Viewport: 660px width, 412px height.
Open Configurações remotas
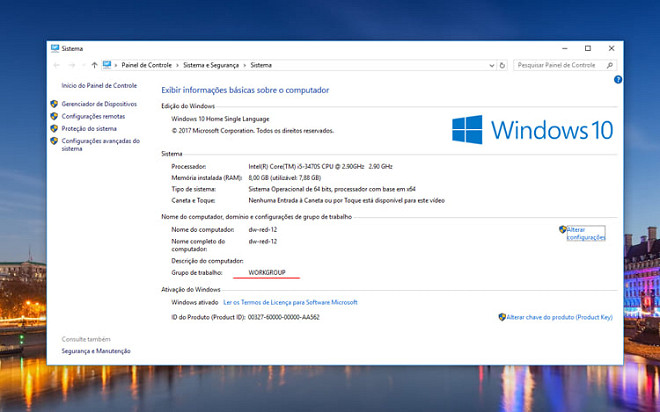(x=94, y=116)
